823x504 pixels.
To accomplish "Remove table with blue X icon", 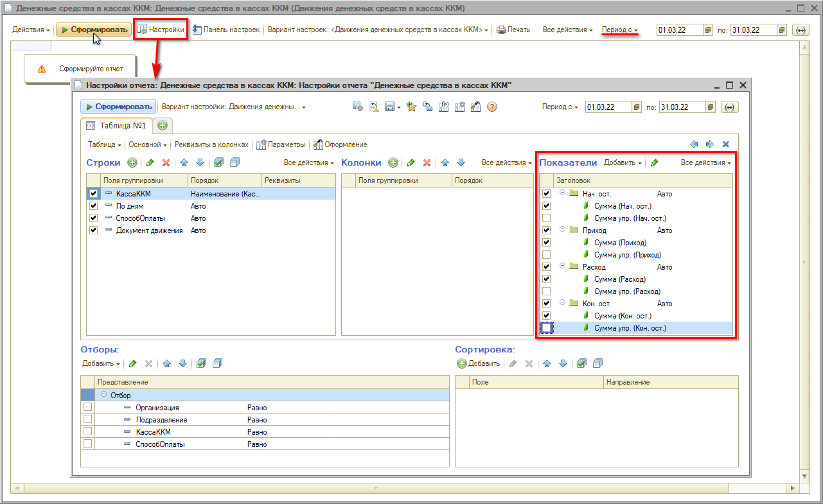I will [x=726, y=144].
